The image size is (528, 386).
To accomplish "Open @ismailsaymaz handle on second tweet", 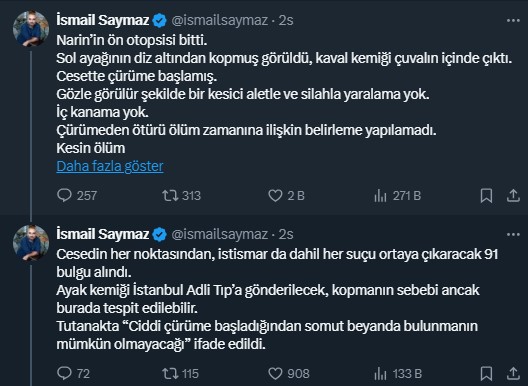I will (220, 234).
